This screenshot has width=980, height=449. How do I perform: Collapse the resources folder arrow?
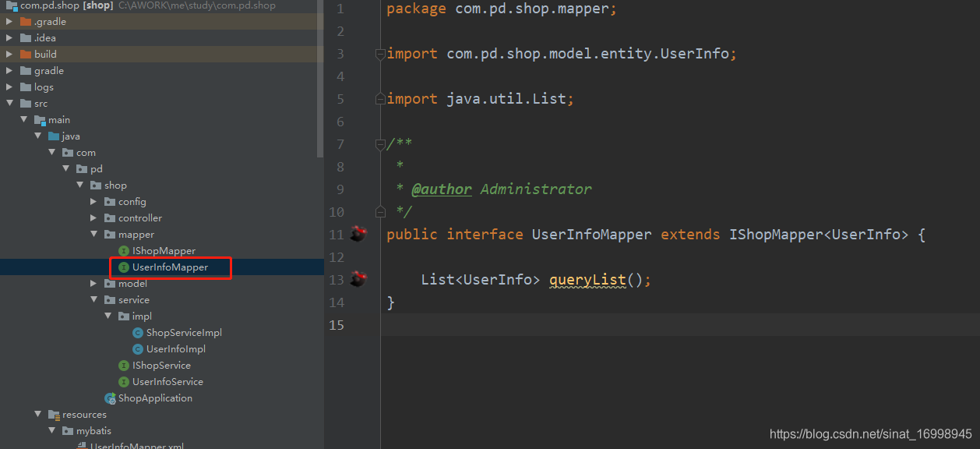[x=37, y=414]
